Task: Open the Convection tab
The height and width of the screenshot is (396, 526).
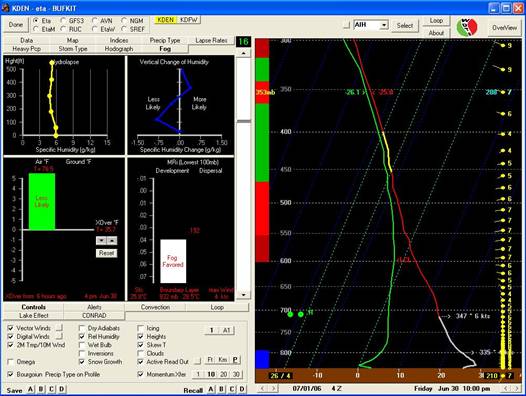Action: coord(155,307)
